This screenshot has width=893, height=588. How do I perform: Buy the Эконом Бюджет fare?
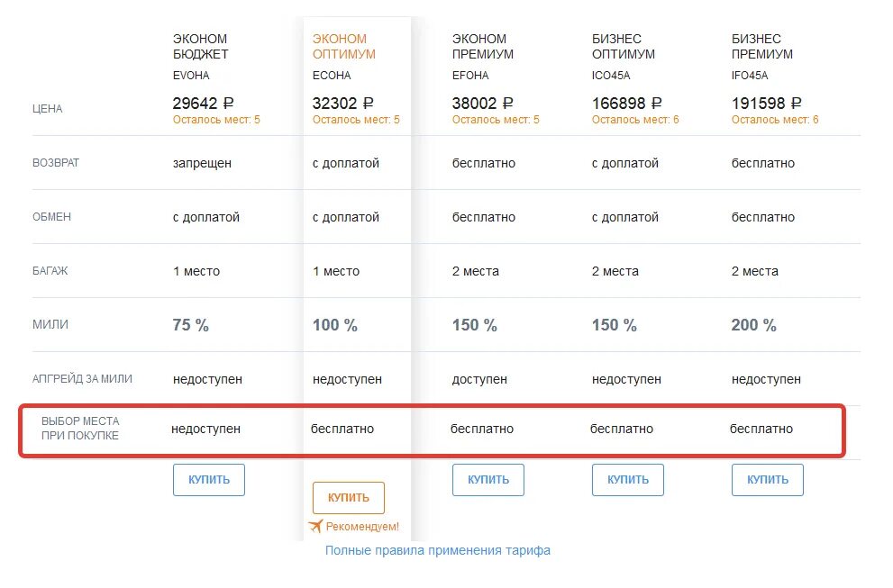coord(209,480)
